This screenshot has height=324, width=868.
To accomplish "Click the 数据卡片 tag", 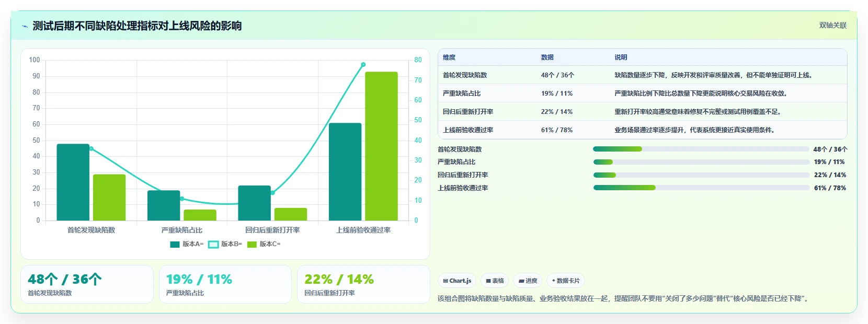I will [x=566, y=281].
